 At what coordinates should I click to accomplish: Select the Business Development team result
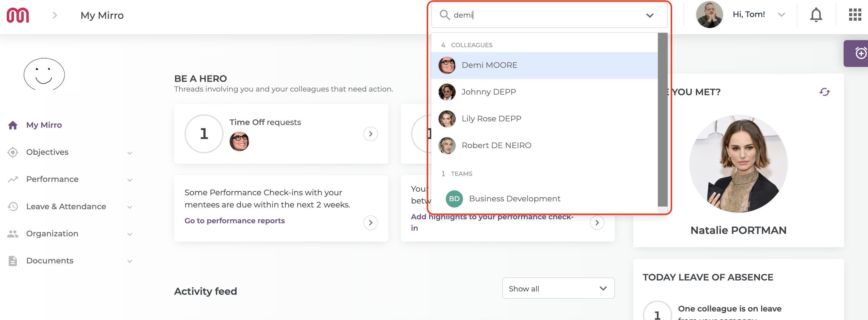pos(544,199)
